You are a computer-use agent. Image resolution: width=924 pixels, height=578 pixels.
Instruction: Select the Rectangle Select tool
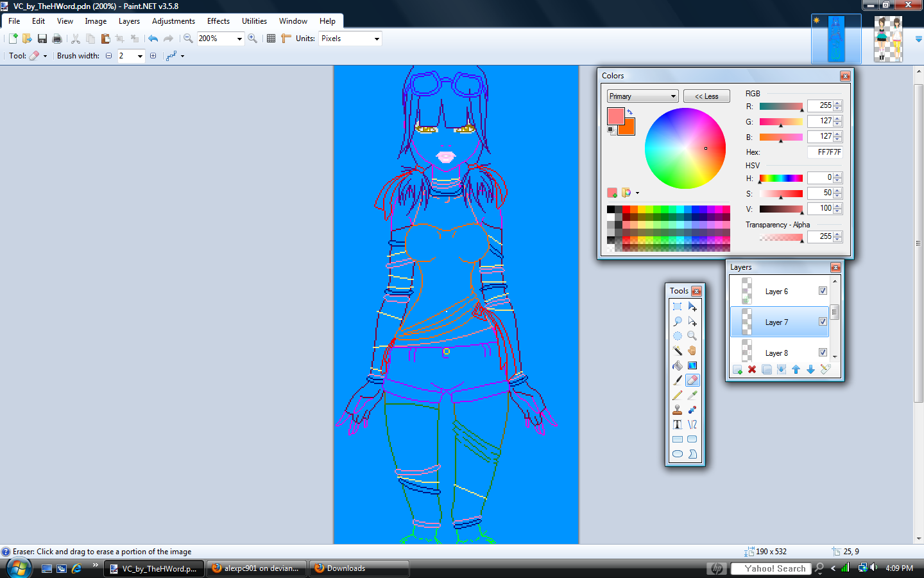[678, 306]
